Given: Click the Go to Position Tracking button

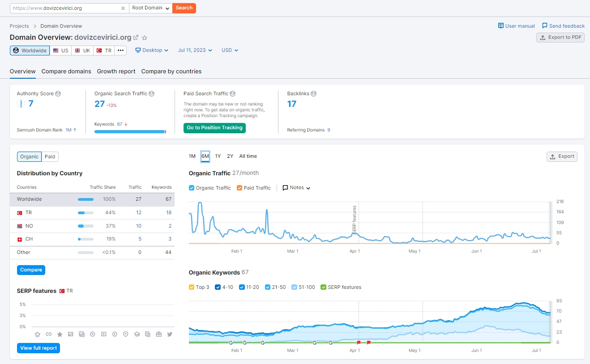Looking at the screenshot, I should pos(214,128).
